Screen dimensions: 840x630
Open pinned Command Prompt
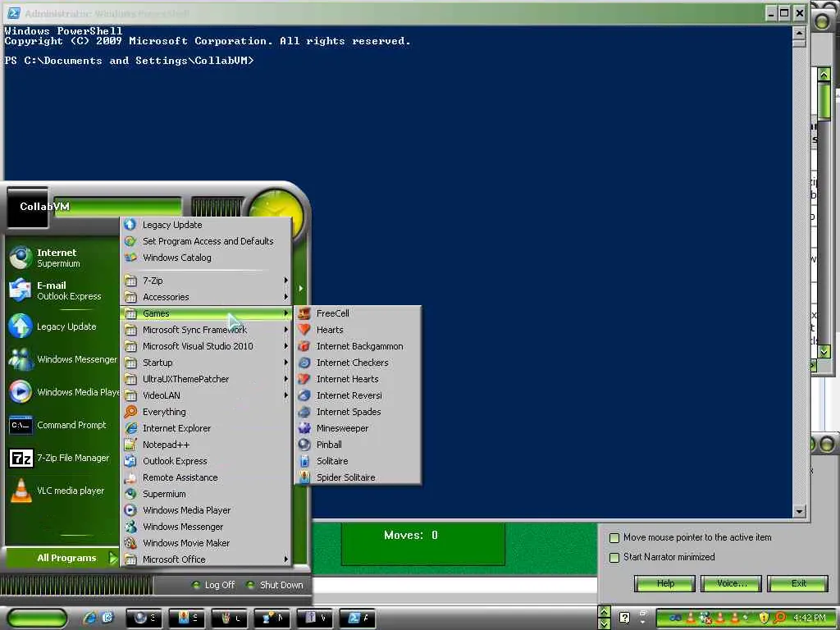coord(62,426)
